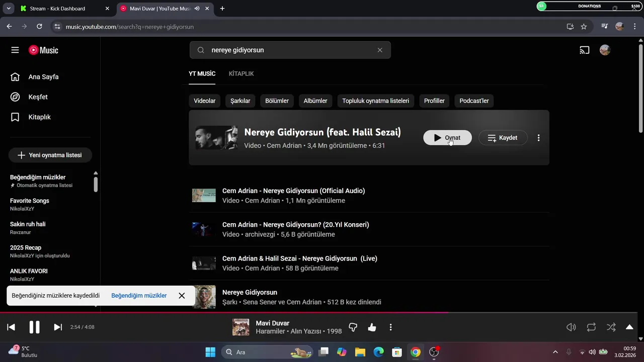Open Chrome media controls icon

pyautogui.click(x=605, y=27)
